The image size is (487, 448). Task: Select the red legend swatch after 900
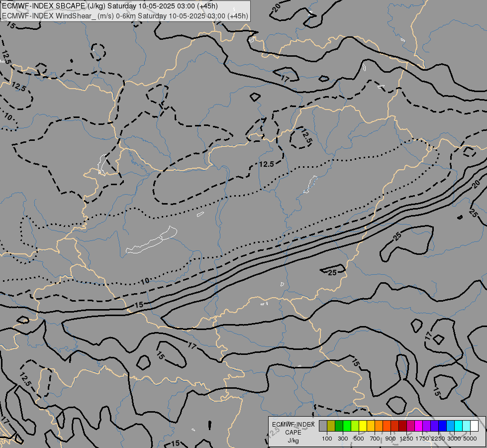[395, 426]
